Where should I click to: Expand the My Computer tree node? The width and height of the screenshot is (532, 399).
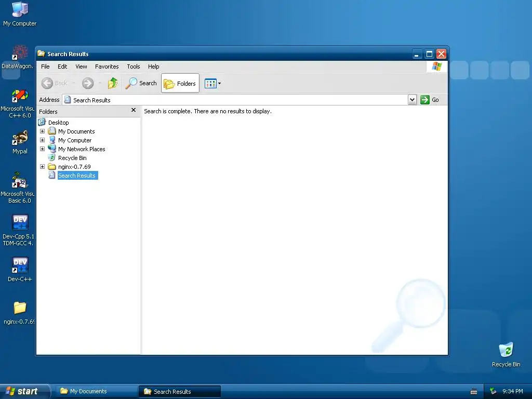pyautogui.click(x=43, y=140)
